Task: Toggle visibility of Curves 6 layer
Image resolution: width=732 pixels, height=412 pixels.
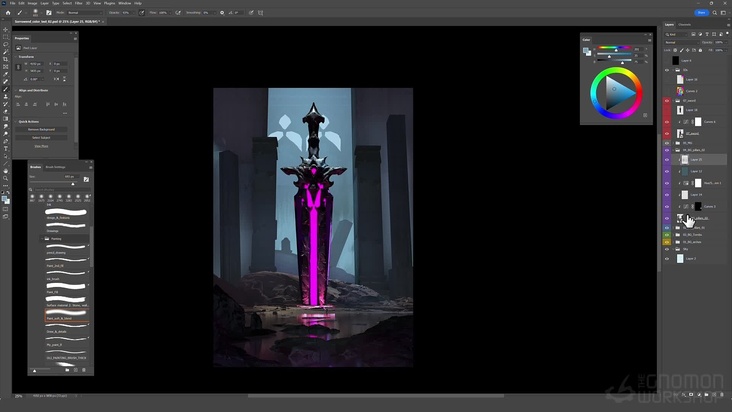Action: tap(667, 122)
